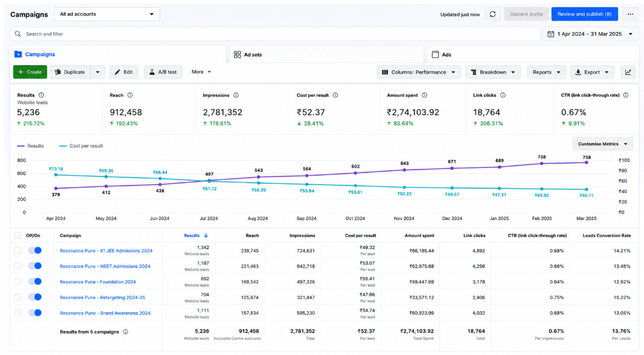This screenshot has height=355, width=644.
Task: Open the Breakdown dropdown
Action: pos(493,72)
